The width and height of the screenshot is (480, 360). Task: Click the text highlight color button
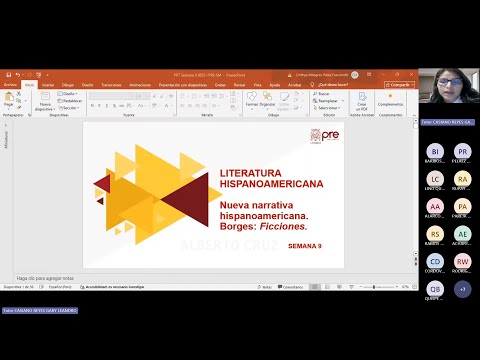[x=154, y=106]
